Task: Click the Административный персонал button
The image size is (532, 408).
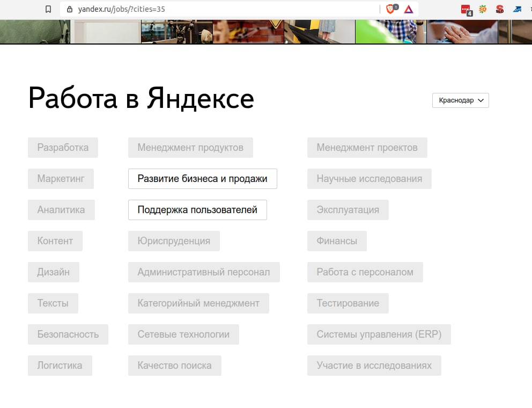Action: point(204,272)
